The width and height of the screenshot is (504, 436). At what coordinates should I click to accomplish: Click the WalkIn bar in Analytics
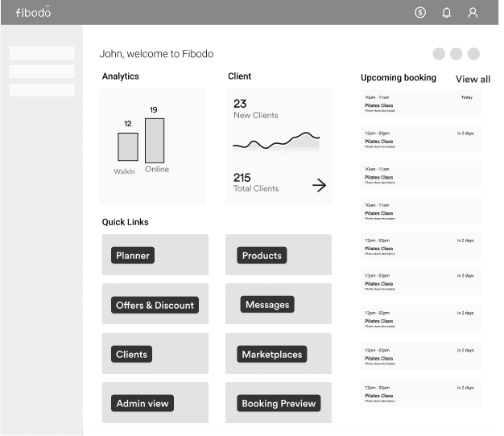point(128,146)
